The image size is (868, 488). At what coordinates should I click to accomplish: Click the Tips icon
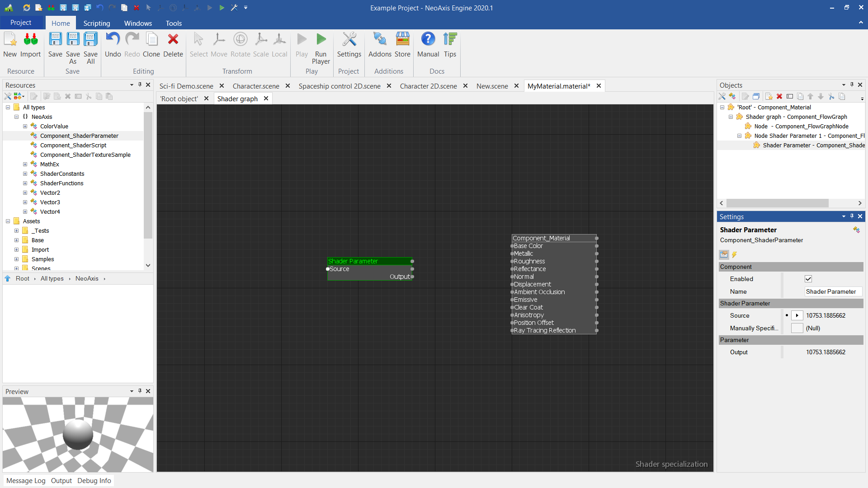[x=450, y=40]
